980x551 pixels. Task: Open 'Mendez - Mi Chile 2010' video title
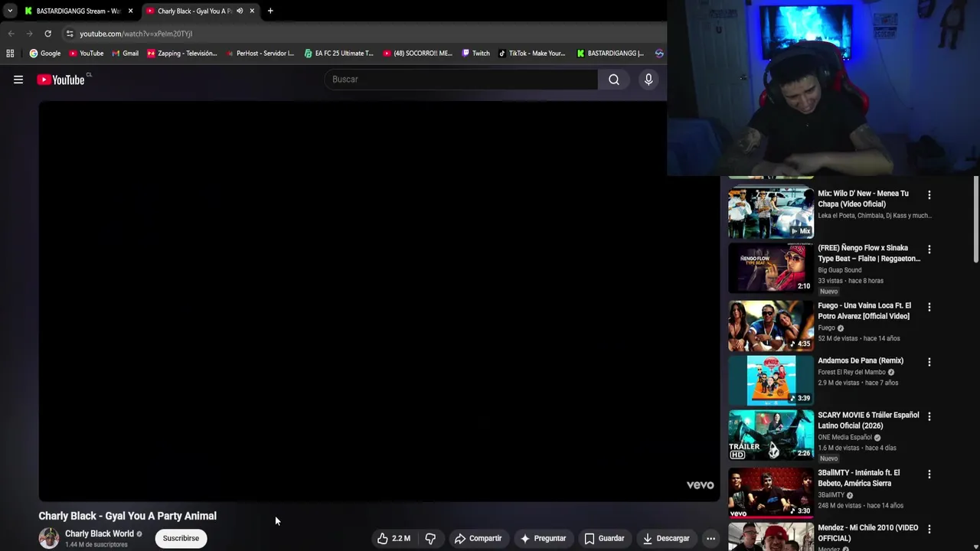tap(868, 533)
